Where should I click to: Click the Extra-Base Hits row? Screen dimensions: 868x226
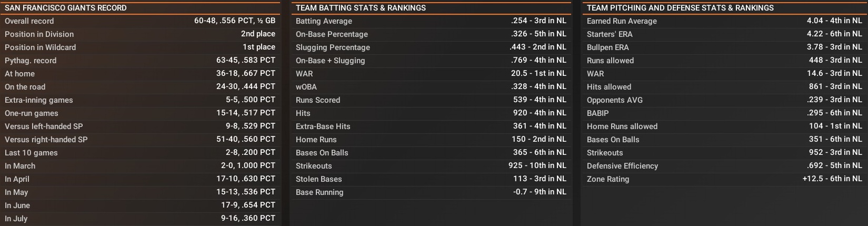point(431,126)
